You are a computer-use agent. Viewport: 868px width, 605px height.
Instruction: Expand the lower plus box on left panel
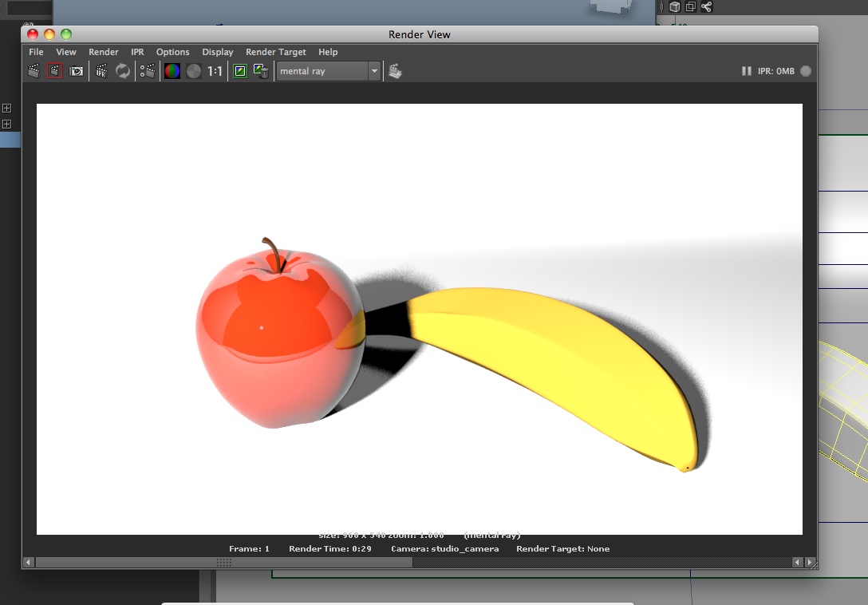[x=7, y=124]
